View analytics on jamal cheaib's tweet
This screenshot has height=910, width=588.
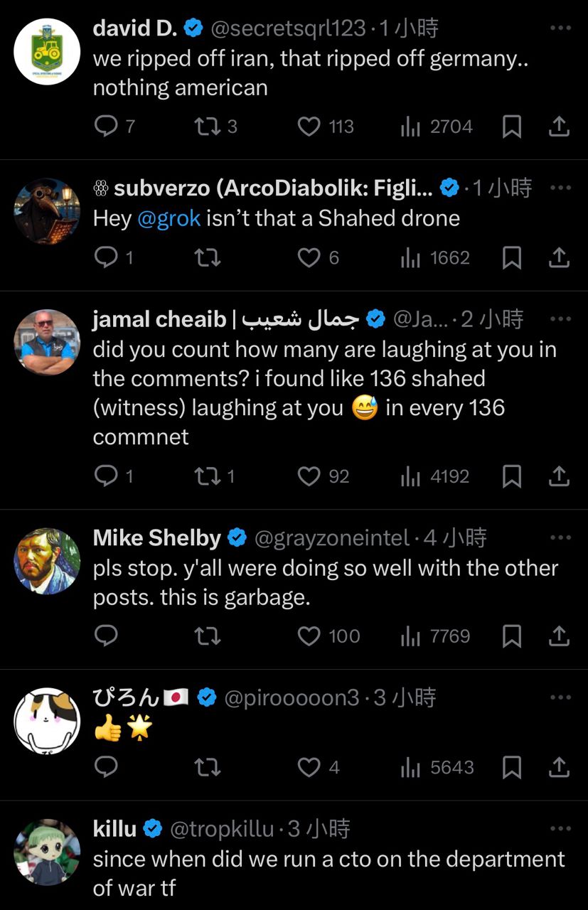pos(412,476)
